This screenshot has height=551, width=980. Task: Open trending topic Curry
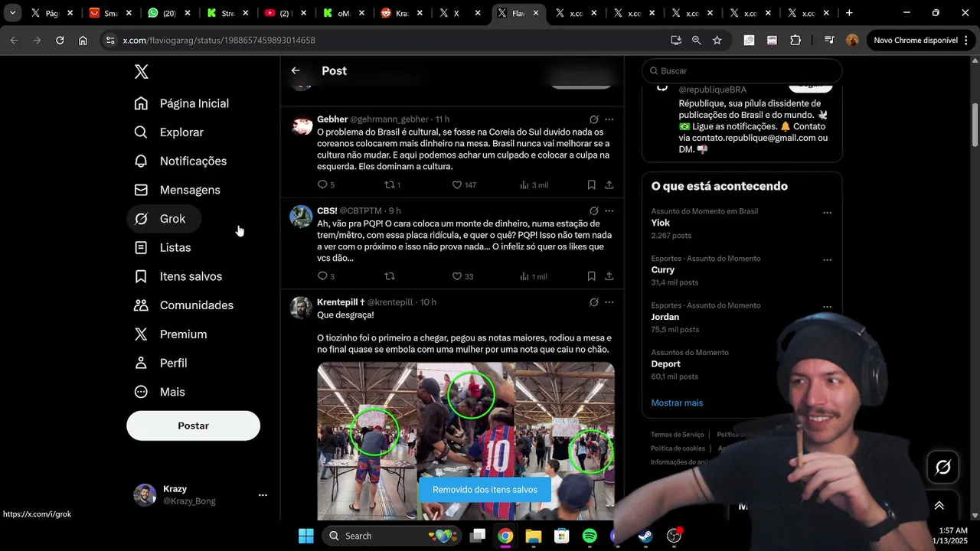[x=663, y=270]
